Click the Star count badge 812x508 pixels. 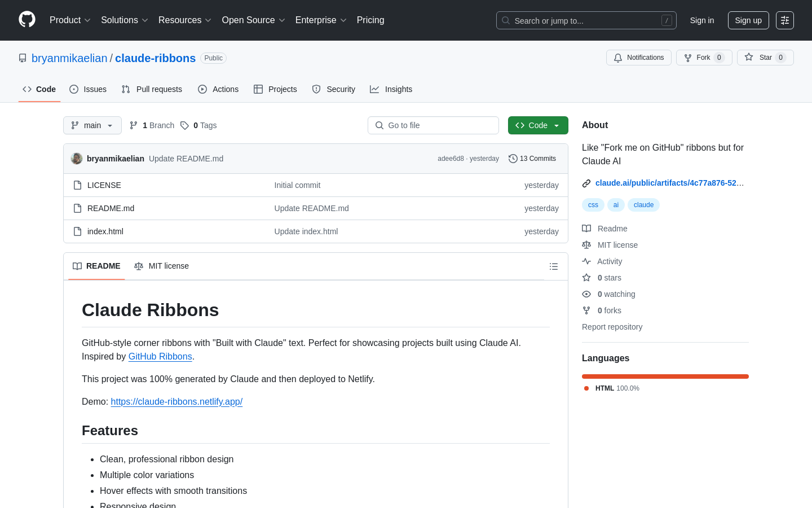pyautogui.click(x=780, y=58)
